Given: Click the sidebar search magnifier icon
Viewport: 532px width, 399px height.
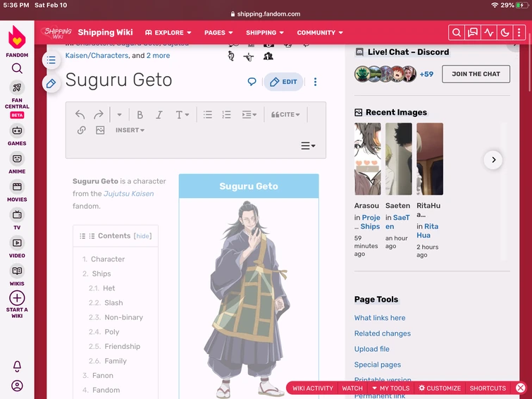Looking at the screenshot, I should click(x=17, y=68).
